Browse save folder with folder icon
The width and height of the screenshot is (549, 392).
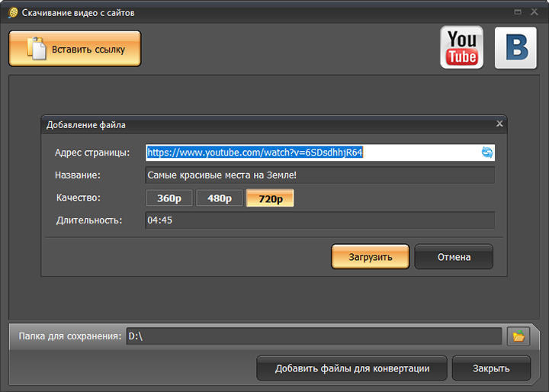pyautogui.click(x=518, y=336)
